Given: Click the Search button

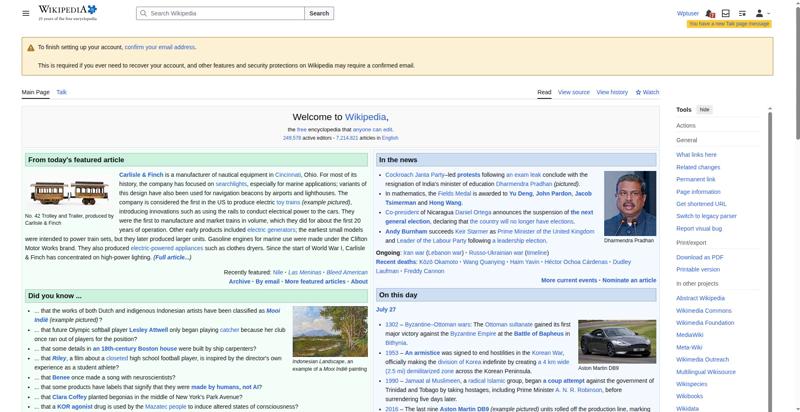Looking at the screenshot, I should coord(319,13).
